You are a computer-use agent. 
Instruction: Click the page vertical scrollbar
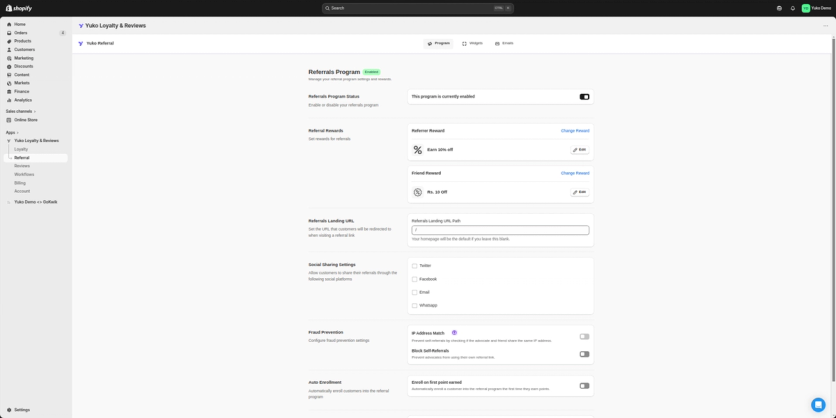tap(833, 210)
